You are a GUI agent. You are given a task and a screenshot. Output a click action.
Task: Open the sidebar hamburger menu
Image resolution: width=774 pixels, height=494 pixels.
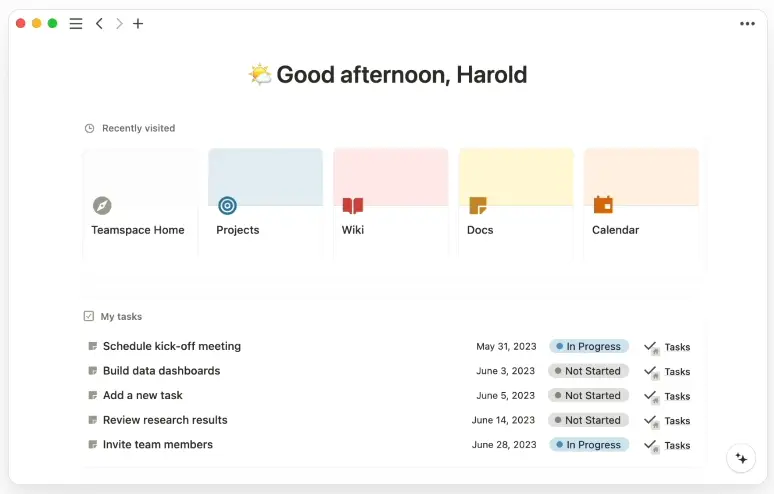76,24
